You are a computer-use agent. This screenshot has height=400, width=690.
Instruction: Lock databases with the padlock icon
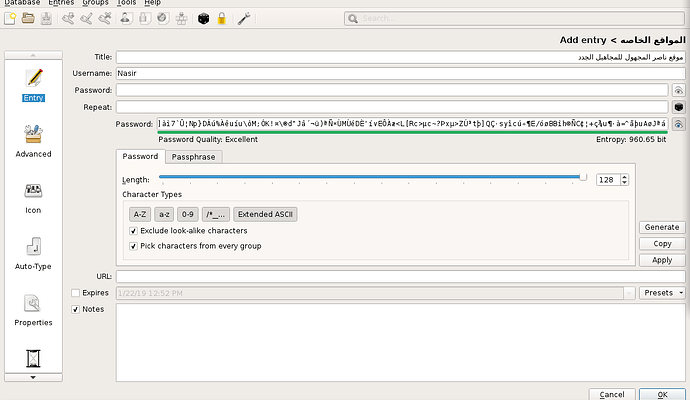click(x=220, y=19)
